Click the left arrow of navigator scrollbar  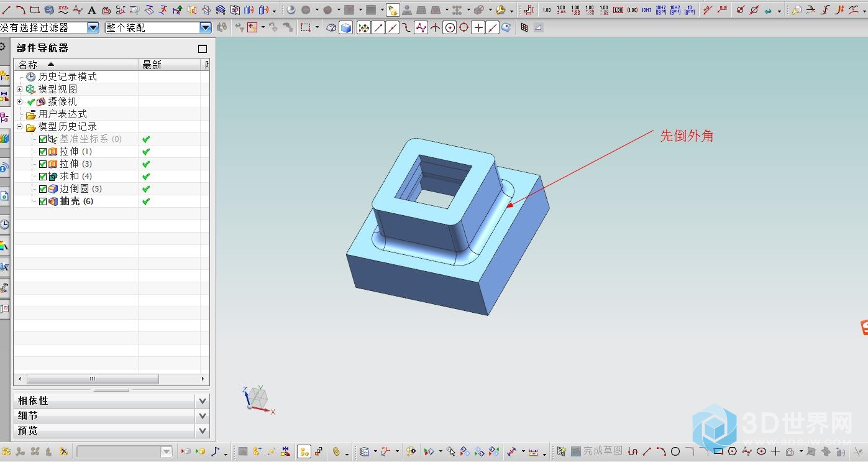(x=20, y=379)
